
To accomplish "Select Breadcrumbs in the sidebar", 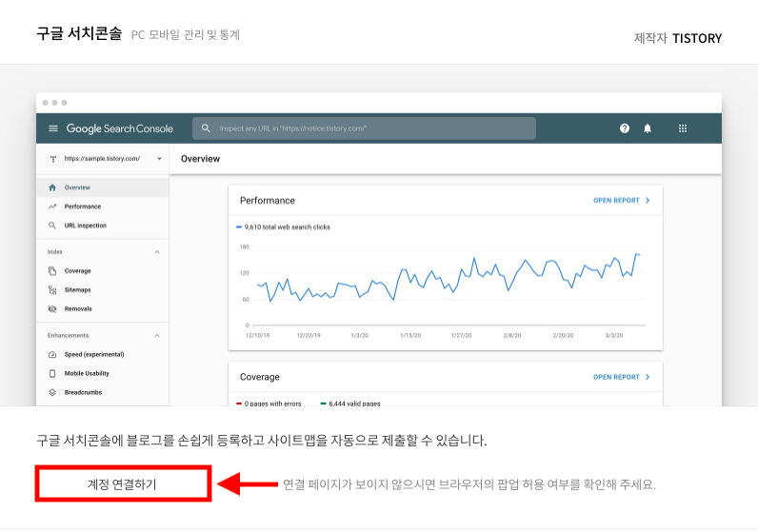I will coord(103,392).
